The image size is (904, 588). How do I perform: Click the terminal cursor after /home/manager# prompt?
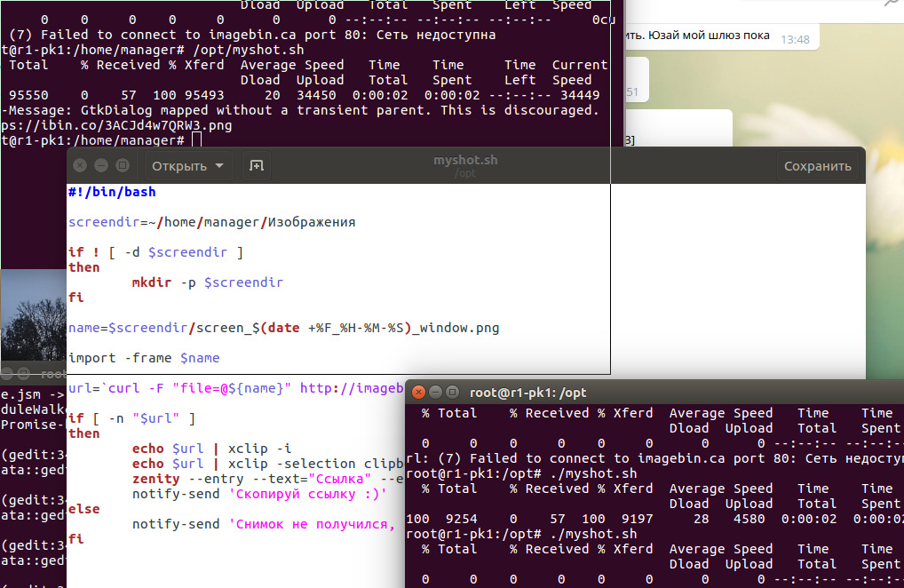[x=196, y=140]
